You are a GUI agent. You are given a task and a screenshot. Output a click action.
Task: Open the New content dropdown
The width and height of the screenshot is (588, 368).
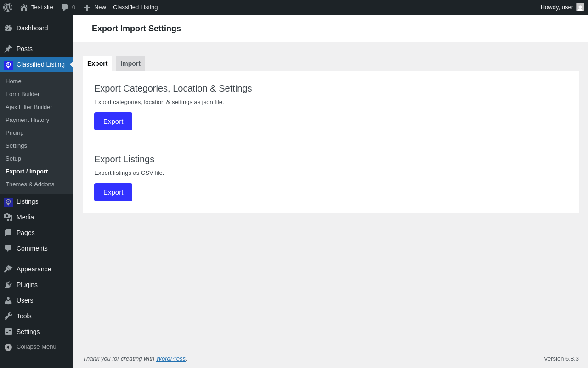[95, 7]
